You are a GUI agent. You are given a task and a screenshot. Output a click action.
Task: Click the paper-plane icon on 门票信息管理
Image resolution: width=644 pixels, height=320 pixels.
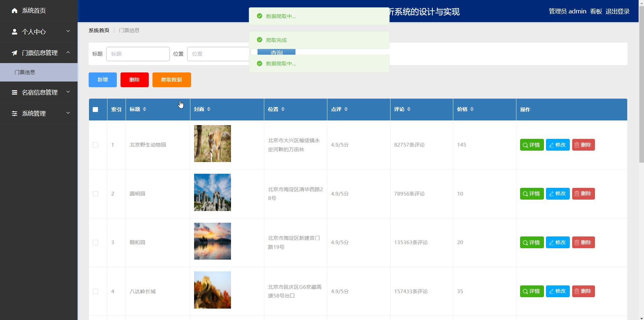[14, 53]
